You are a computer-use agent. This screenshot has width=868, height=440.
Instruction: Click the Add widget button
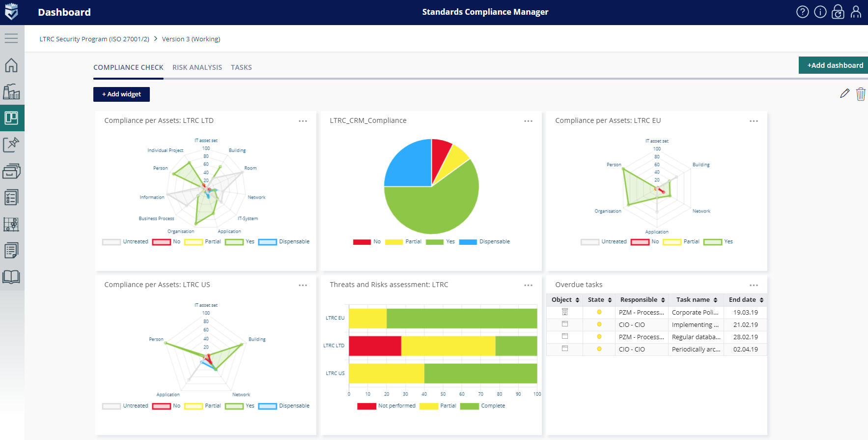coord(121,94)
